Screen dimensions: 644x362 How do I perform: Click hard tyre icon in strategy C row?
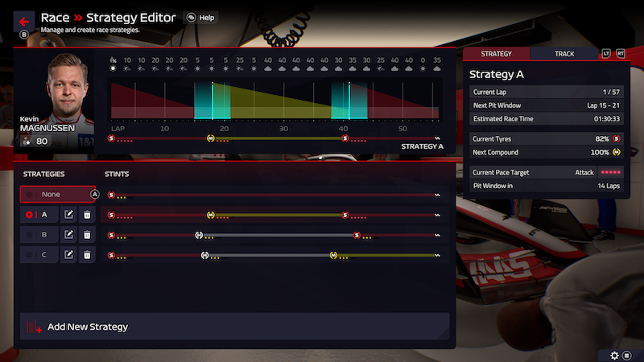[205, 255]
